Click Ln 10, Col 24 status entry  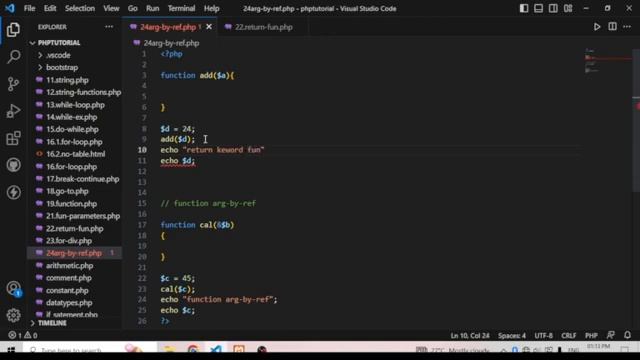(x=470, y=336)
